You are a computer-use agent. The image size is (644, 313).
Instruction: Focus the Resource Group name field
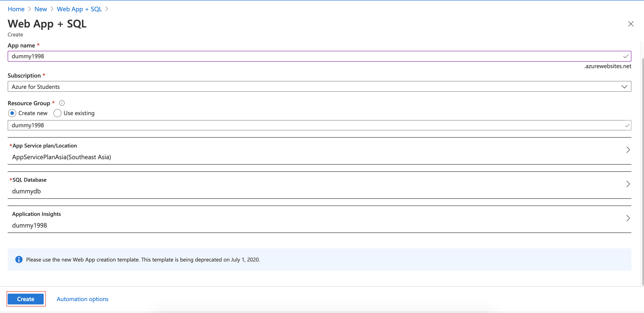click(x=319, y=125)
